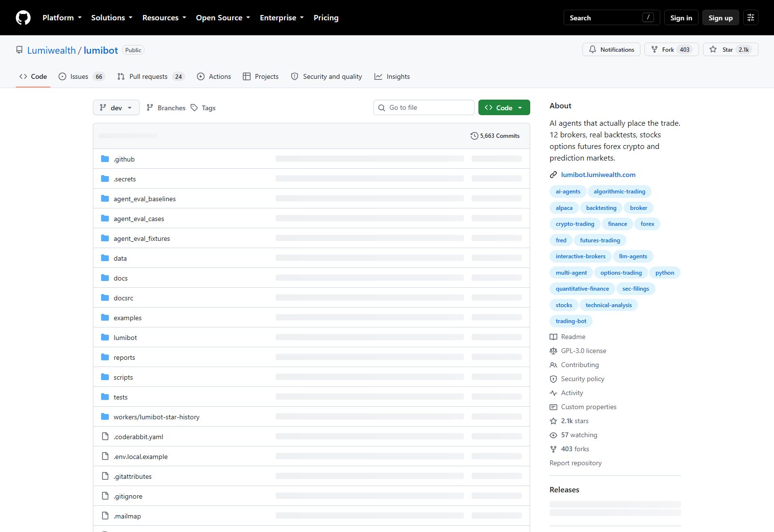The image size is (774, 532).
Task: Click the Pricing link
Action: 326,18
